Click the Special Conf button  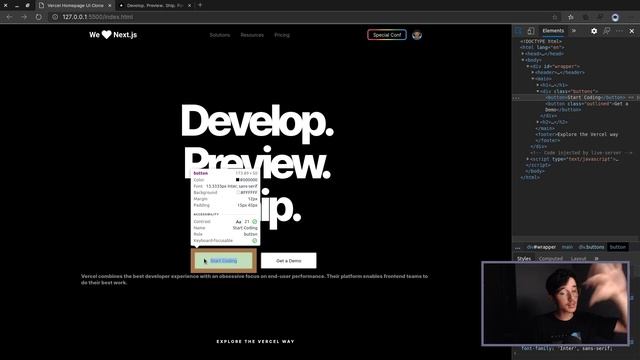click(387, 35)
